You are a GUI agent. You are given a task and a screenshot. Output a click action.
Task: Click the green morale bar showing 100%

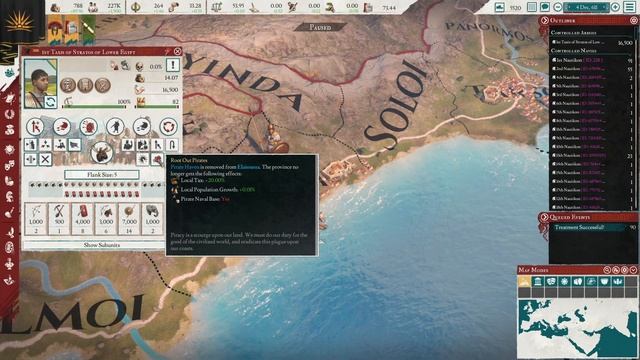(x=95, y=107)
